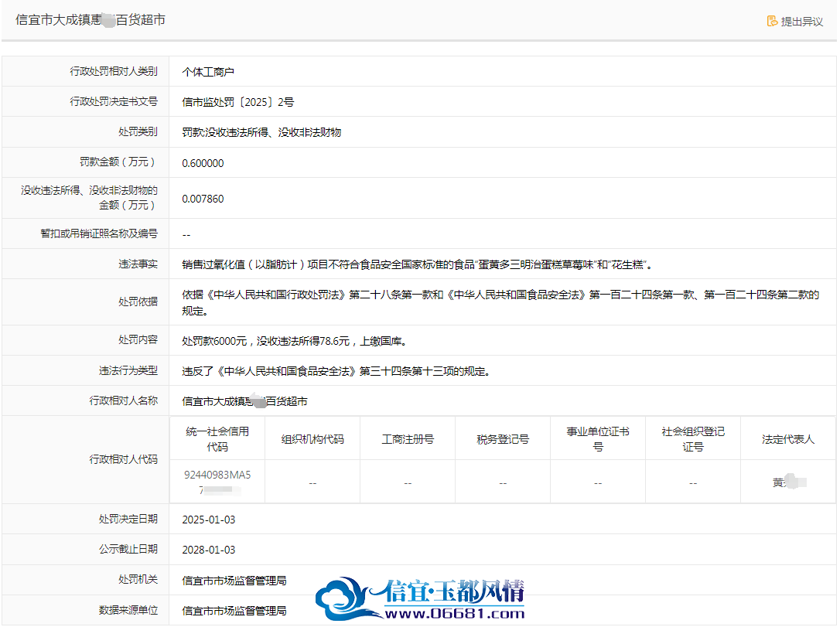Click the 统一社会信用代码 column header
Viewport: 840px width, 627px height.
click(x=217, y=439)
